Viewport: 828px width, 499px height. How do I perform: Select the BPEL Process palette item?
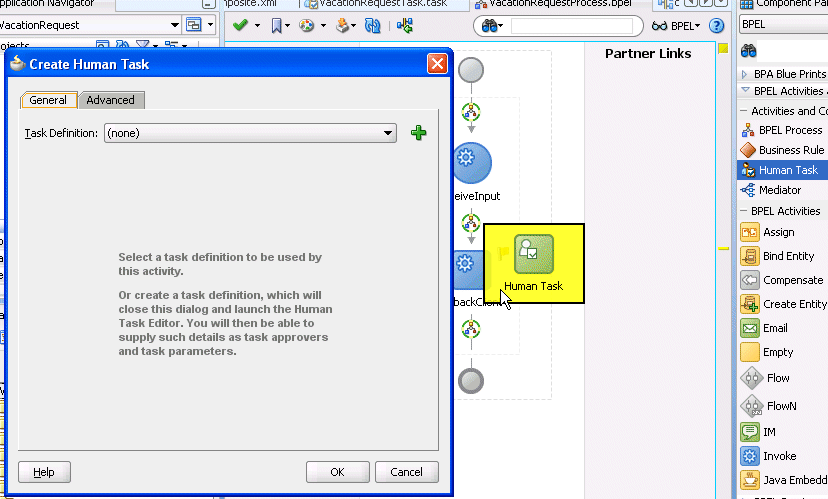coord(783,130)
